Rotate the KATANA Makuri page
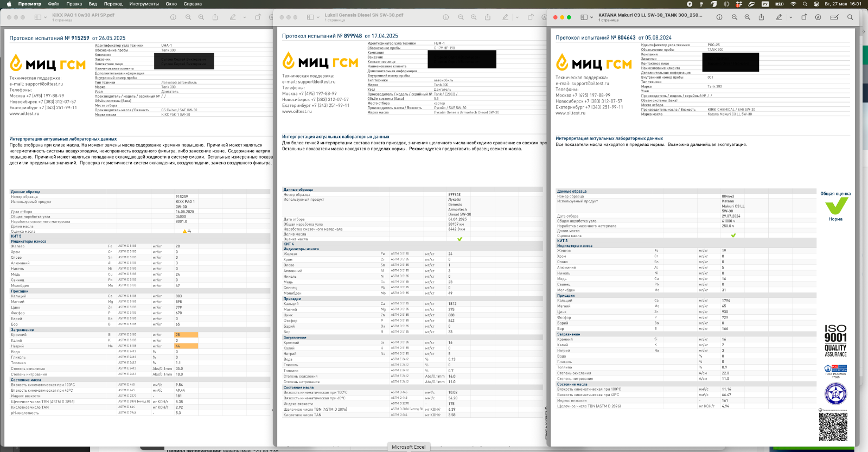This screenshot has width=868, height=452. pos(805,17)
